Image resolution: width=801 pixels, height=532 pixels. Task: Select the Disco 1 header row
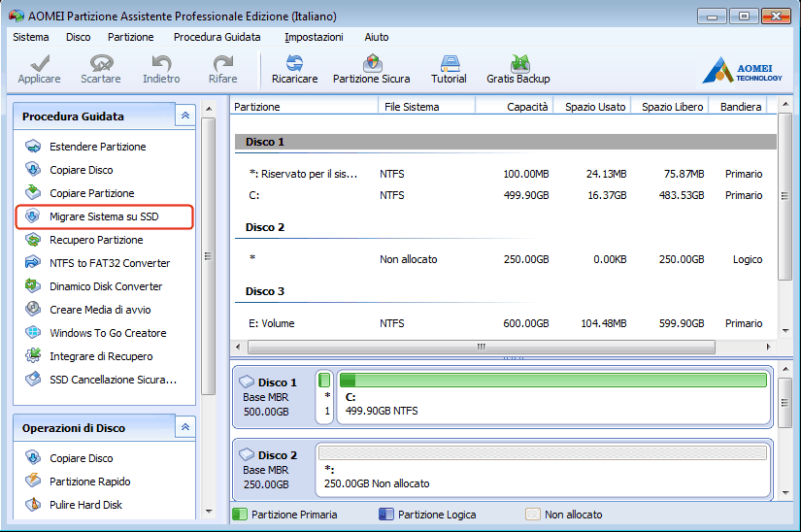[506, 142]
